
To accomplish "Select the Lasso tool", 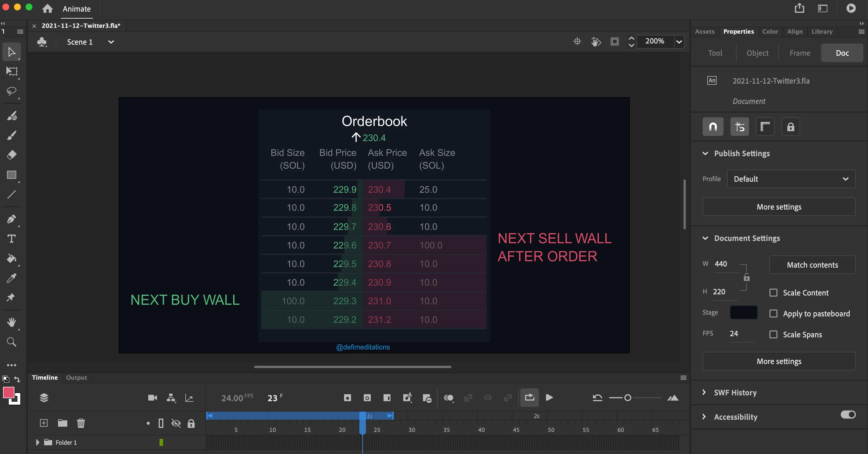I will [x=11, y=91].
